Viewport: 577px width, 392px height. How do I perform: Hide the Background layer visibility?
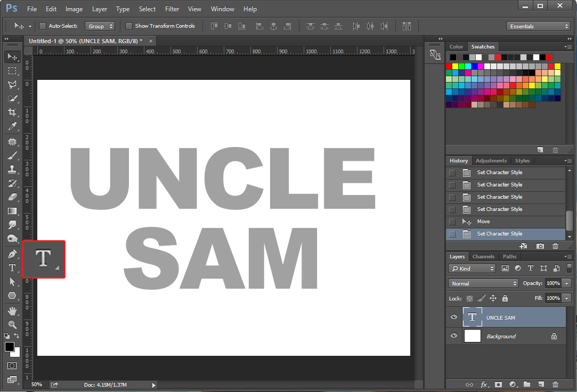pyautogui.click(x=453, y=336)
